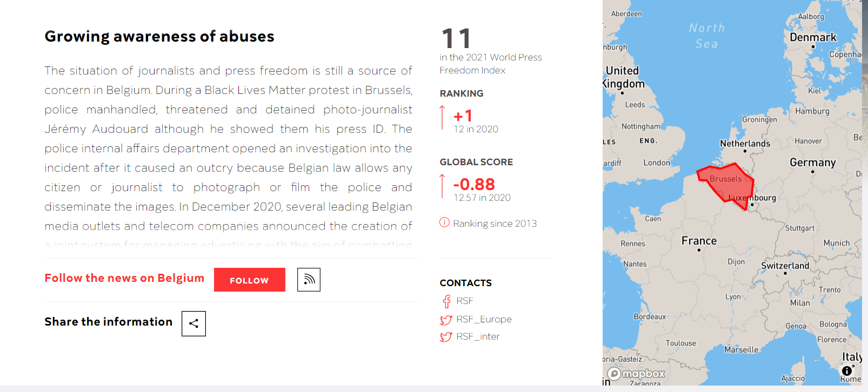Click the Twitter icon beside RSF_Europe
Screen dimensions: 868x392
click(x=446, y=320)
